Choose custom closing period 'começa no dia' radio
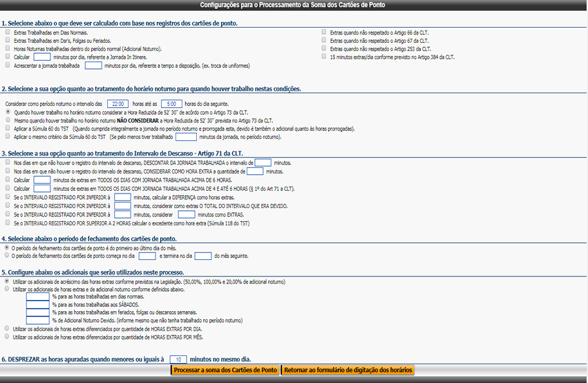This screenshot has height=383, width=588. coord(8,255)
